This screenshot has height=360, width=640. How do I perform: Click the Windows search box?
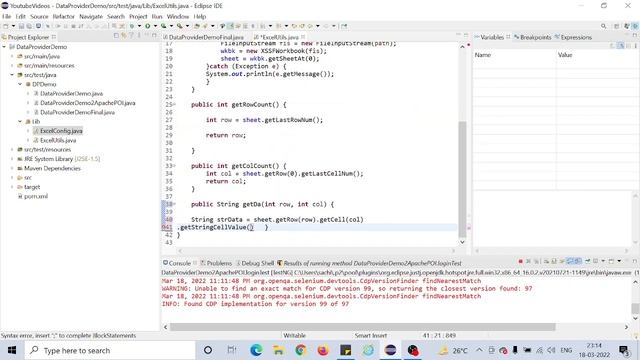click(110, 350)
